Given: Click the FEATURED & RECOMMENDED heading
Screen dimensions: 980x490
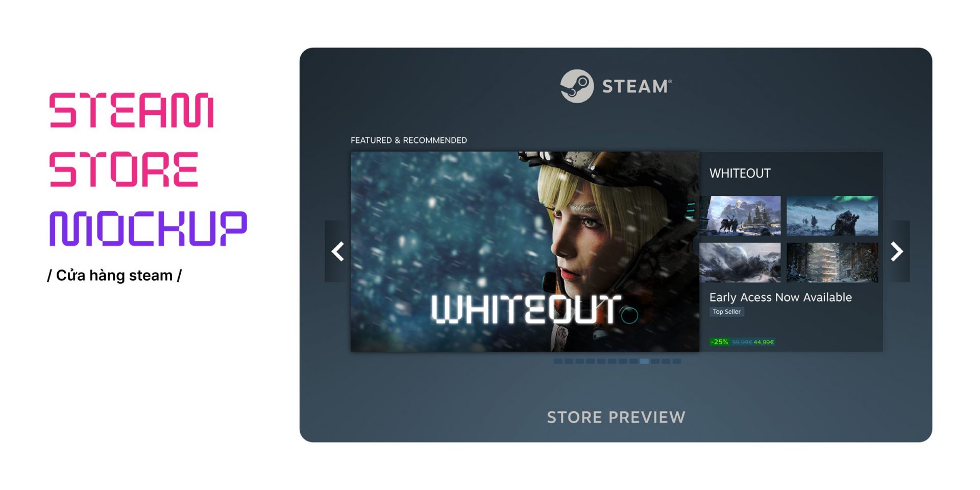Looking at the screenshot, I should [409, 140].
